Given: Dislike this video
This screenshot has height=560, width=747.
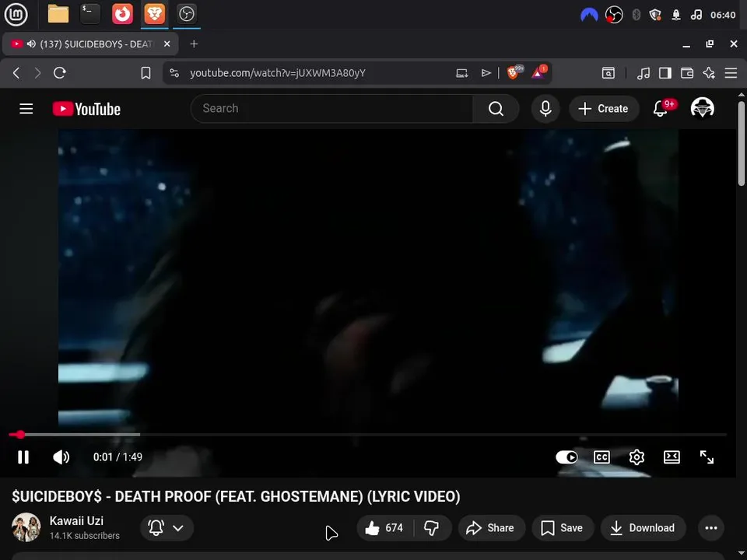Looking at the screenshot, I should click(x=432, y=527).
